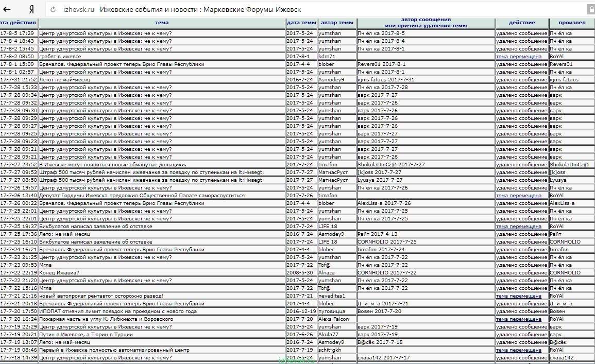Click 'тема перемещена' in the автопрокат рентавто row

click(518, 296)
